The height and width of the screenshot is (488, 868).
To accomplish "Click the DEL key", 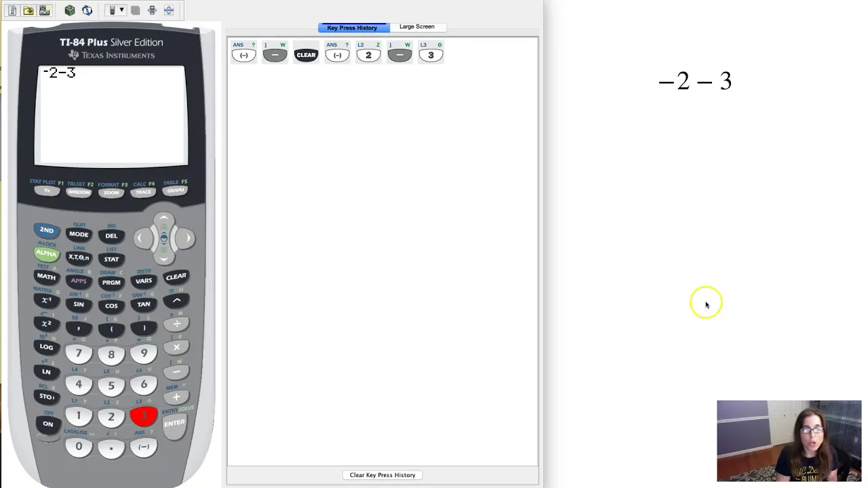I will tap(111, 236).
